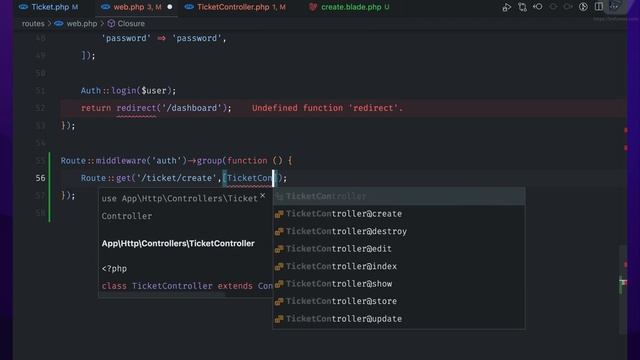Viewport: 640px width, 360px height.
Task: Open the Closure breadcrumb symbol
Action: [131, 24]
